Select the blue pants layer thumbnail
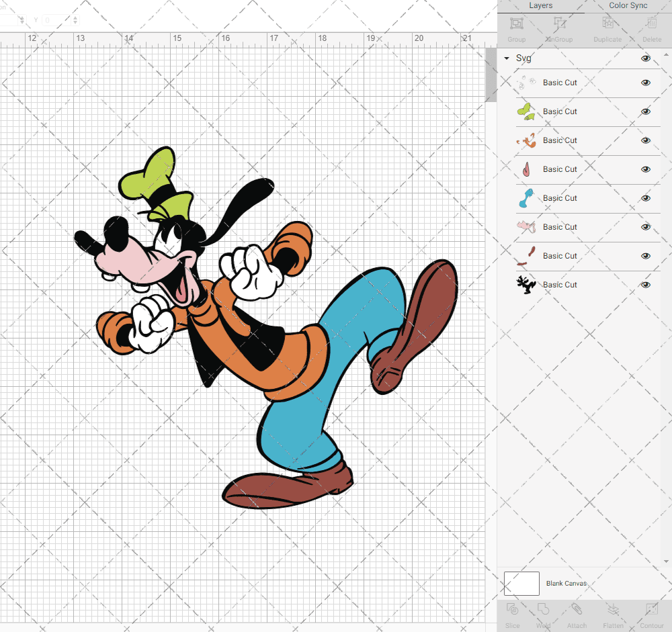This screenshot has height=632, width=672. point(526,198)
